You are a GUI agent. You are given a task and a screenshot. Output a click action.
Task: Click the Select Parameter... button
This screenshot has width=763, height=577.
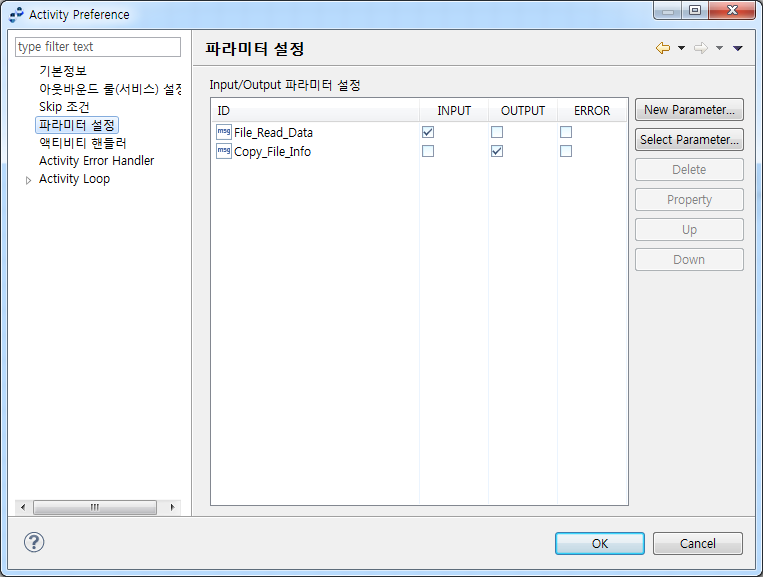pyautogui.click(x=689, y=140)
